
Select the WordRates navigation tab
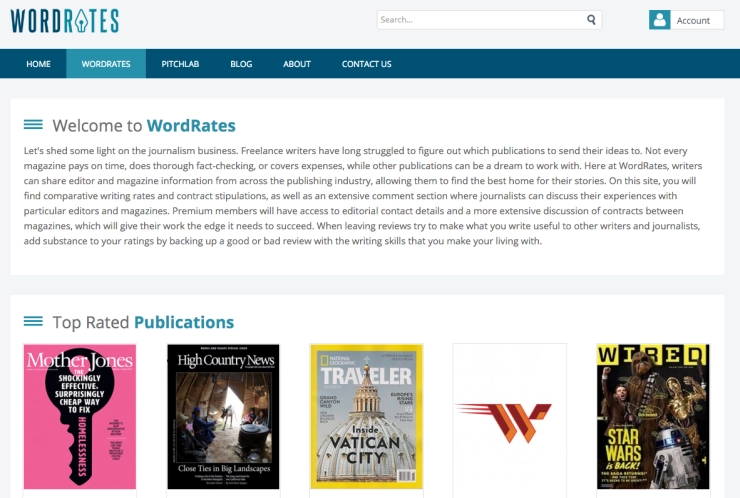106,64
